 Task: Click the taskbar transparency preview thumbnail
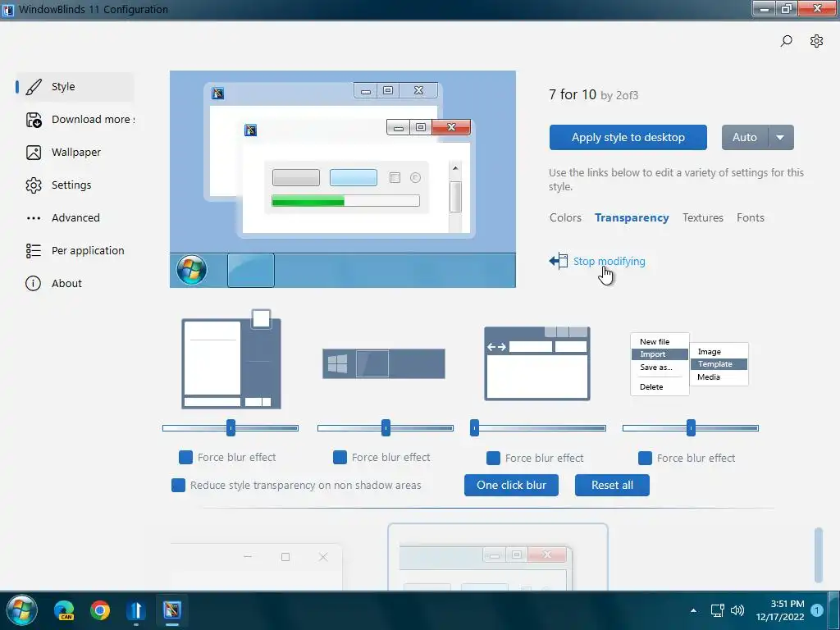(x=384, y=363)
